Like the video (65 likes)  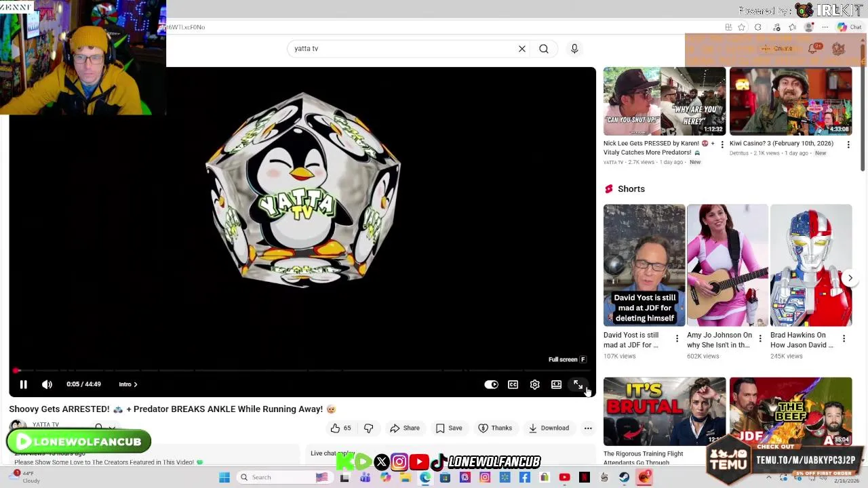click(x=340, y=428)
